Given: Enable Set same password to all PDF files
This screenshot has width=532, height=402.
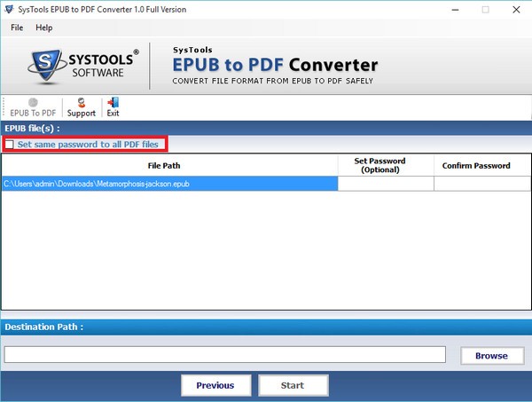Looking at the screenshot, I should coord(10,144).
